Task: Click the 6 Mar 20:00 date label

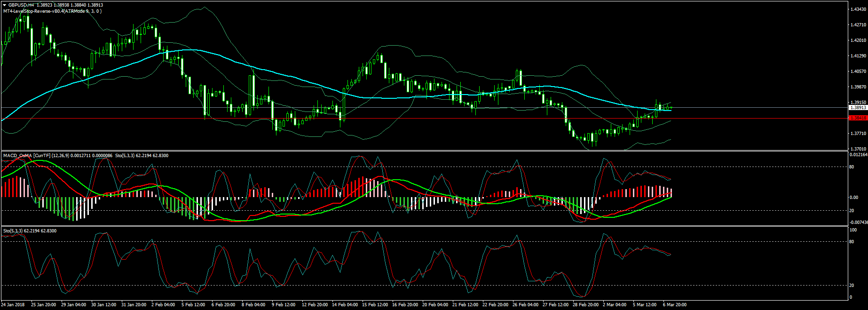Action: point(675,305)
